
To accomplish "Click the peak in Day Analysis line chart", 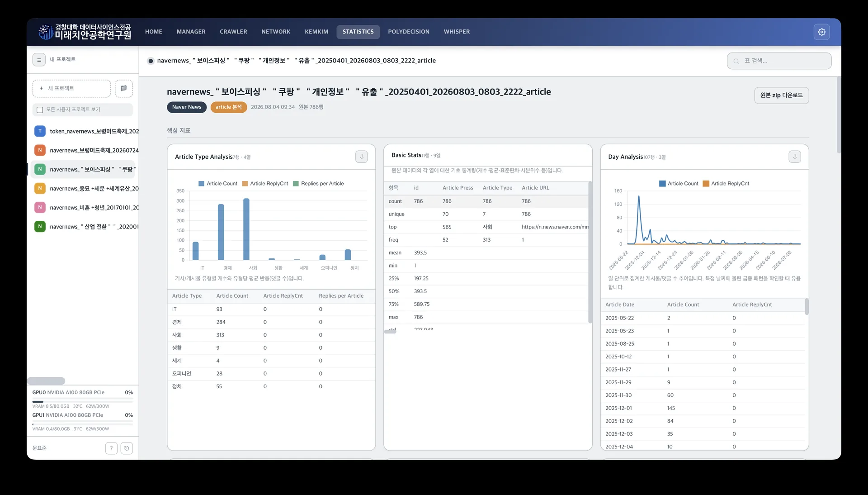I will 639,196.
